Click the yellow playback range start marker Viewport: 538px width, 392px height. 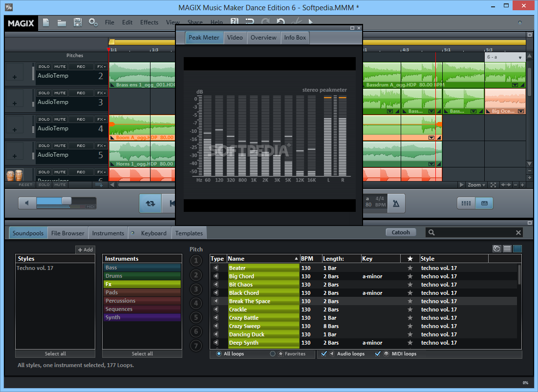111,42
